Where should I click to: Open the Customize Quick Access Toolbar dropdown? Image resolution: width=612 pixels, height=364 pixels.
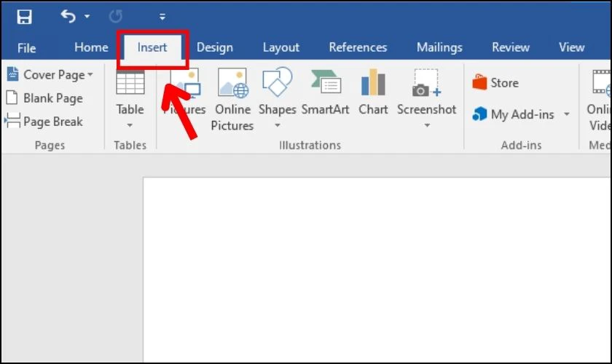162,17
